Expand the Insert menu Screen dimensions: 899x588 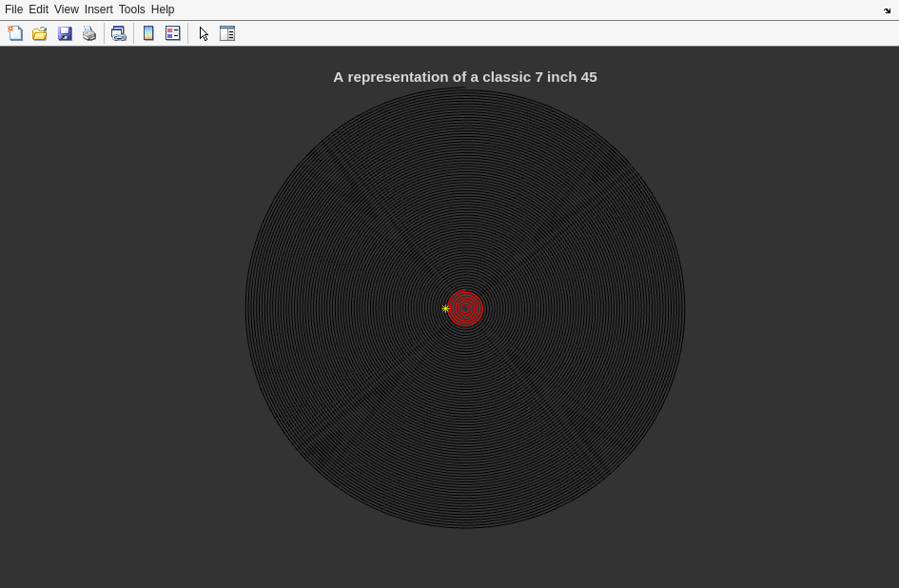pos(98,10)
